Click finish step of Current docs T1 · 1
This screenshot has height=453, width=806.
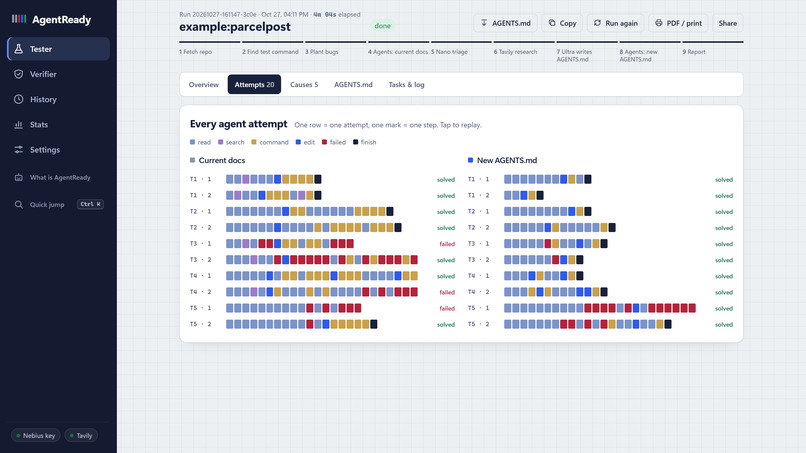[318, 179]
